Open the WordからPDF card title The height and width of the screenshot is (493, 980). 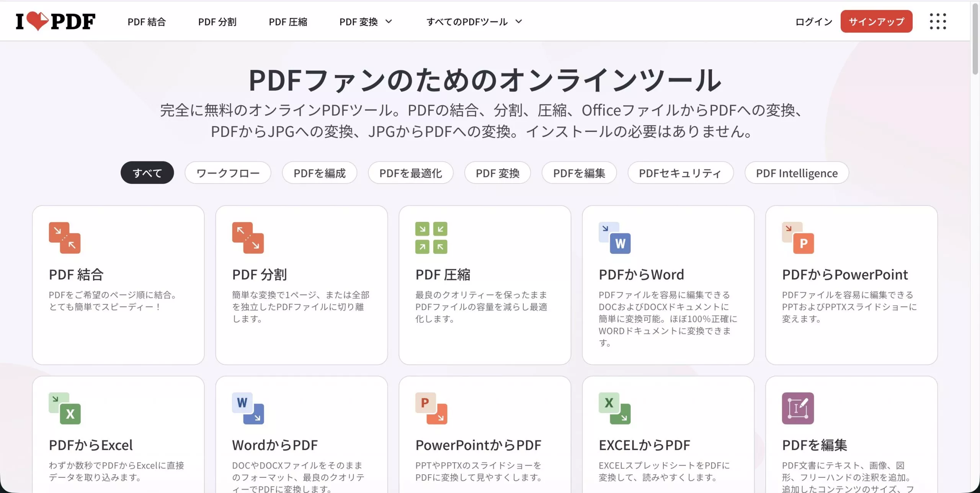(275, 445)
